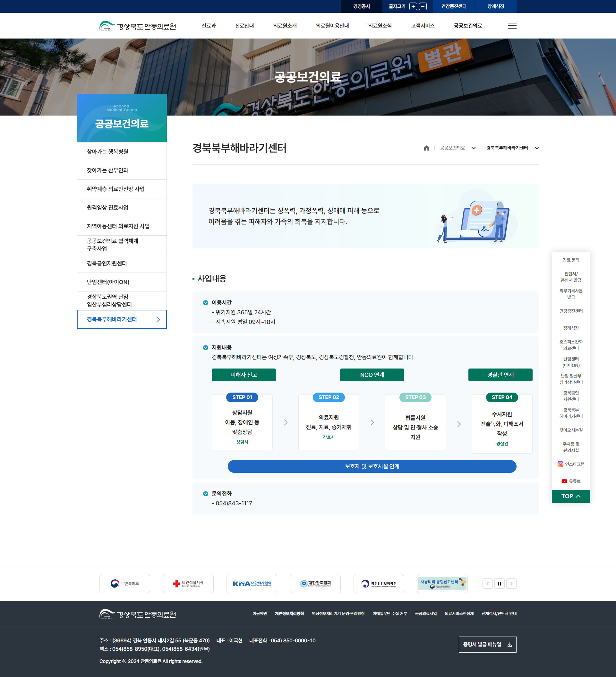This screenshot has height=677, width=616.
Task: Increase font size with plus icon
Action: pos(413,6)
